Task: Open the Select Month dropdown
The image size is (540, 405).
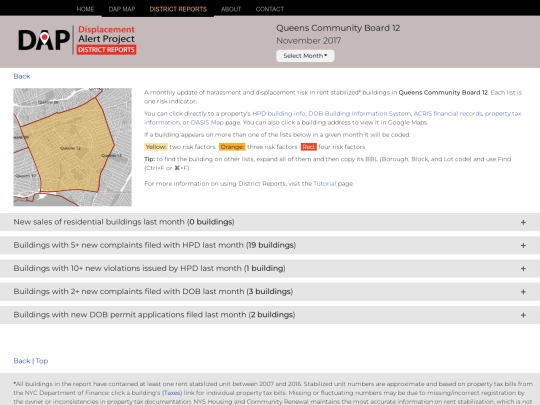Action: coord(305,56)
